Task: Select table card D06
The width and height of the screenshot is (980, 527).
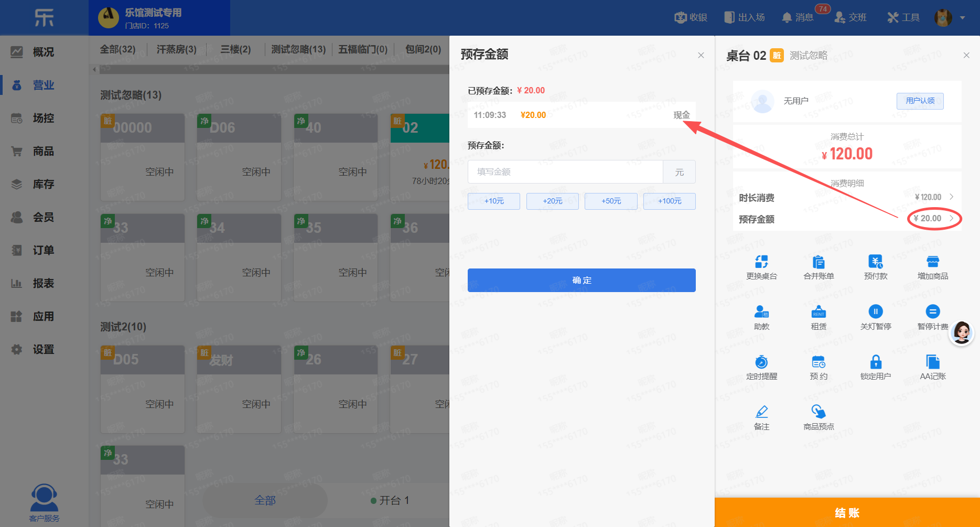Action: pyautogui.click(x=239, y=157)
